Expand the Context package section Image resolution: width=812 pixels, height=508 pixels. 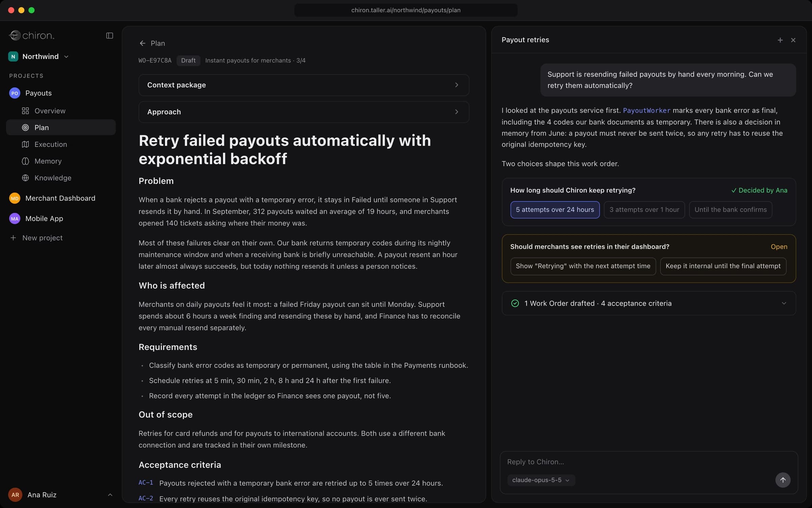(x=304, y=85)
